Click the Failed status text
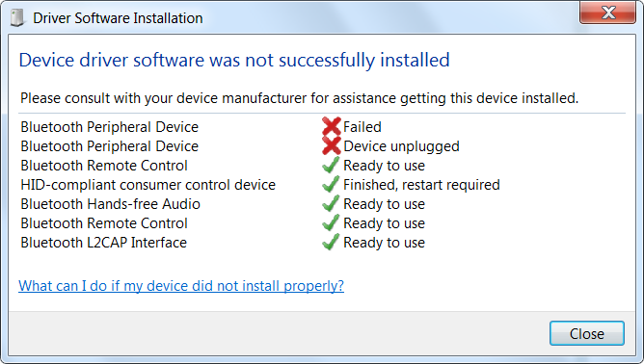The image size is (644, 364). click(362, 127)
